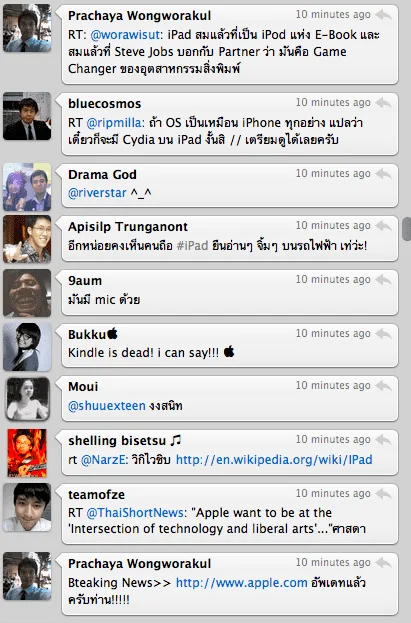The image size is (411, 623).
Task: Reply to Drama God's tweet
Action: click(383, 174)
